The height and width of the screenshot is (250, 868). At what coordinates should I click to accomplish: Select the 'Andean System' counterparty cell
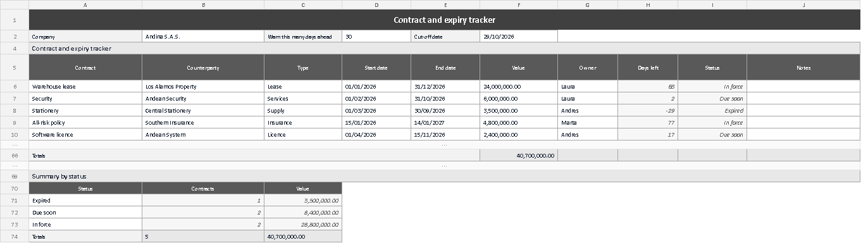tap(203, 134)
